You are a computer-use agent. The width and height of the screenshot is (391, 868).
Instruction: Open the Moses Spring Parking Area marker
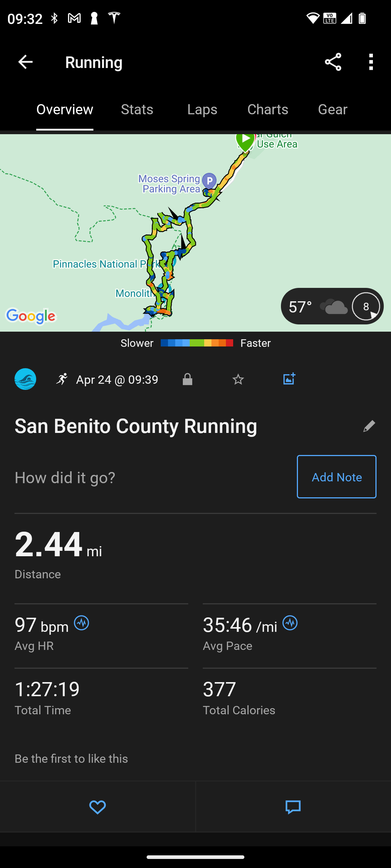click(209, 180)
